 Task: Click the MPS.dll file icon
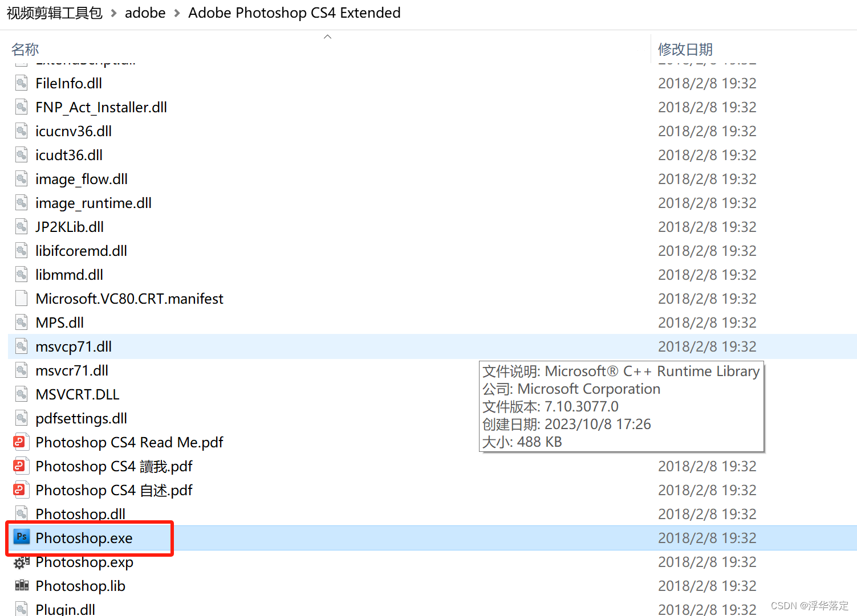click(21, 323)
